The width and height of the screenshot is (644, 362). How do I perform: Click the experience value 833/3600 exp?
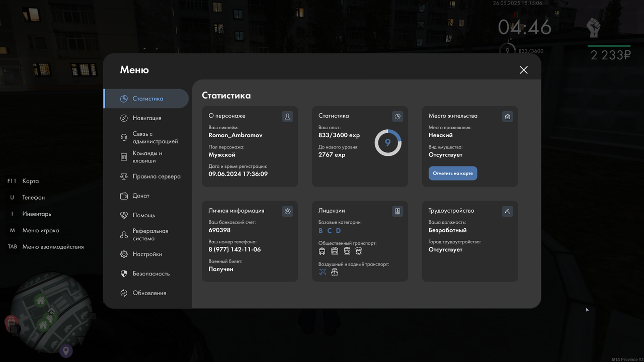point(339,135)
